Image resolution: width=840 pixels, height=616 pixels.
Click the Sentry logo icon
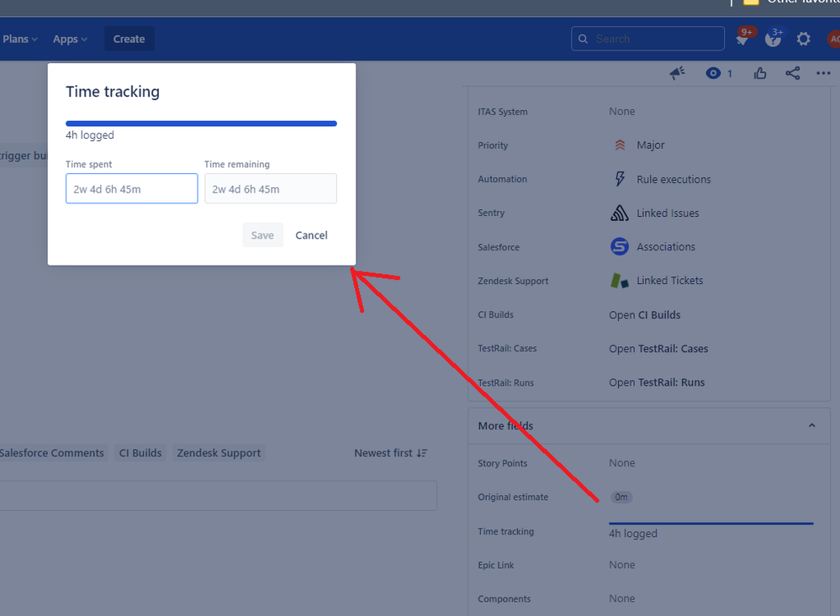[620, 213]
